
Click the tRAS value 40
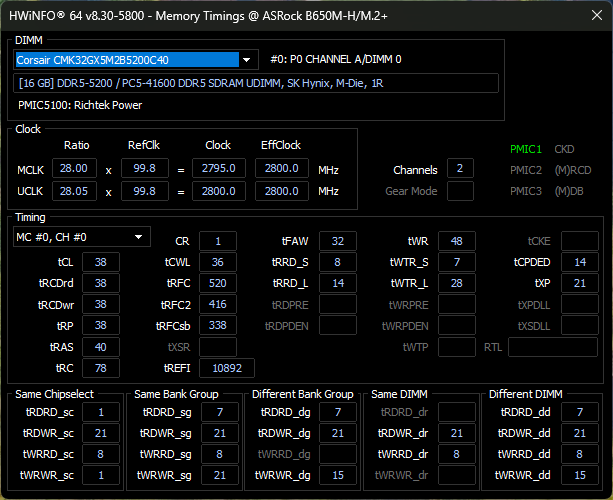click(100, 347)
